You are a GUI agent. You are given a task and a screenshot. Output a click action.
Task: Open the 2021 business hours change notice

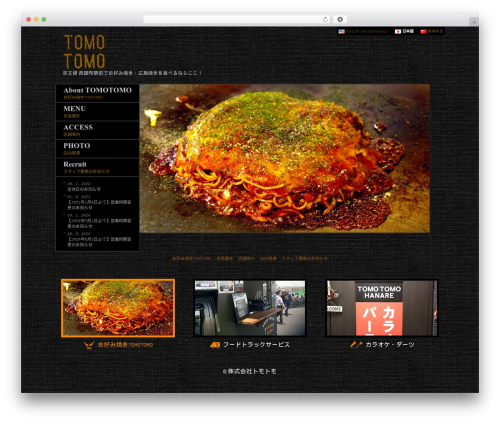[x=99, y=205]
